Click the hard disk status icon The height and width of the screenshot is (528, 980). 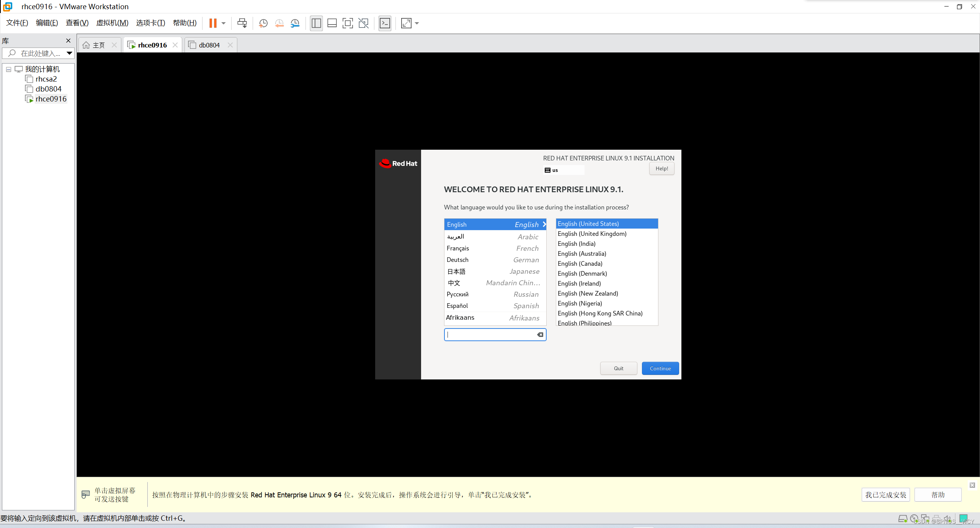(903, 519)
